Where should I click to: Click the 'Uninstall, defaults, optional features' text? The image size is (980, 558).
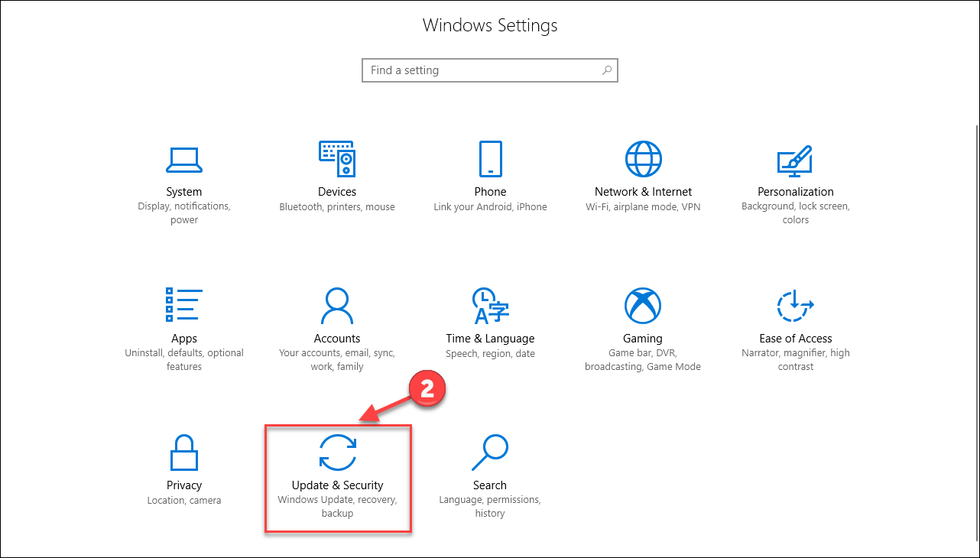184,360
